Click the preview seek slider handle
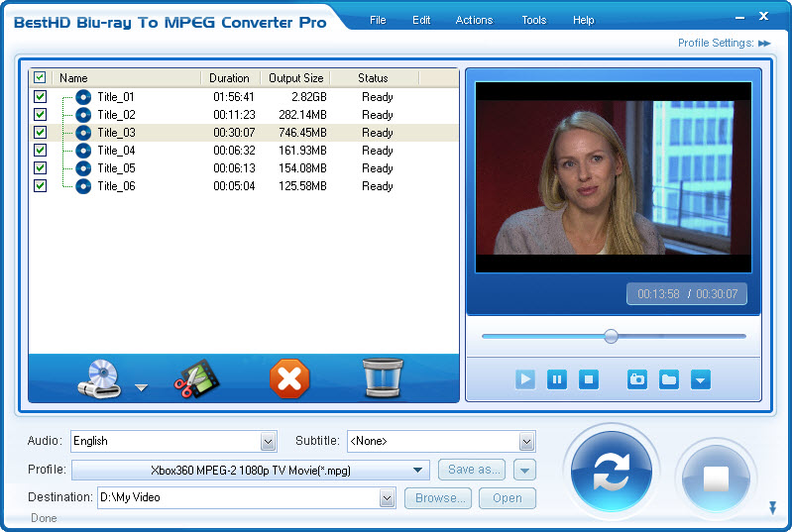792x532 pixels. click(612, 336)
